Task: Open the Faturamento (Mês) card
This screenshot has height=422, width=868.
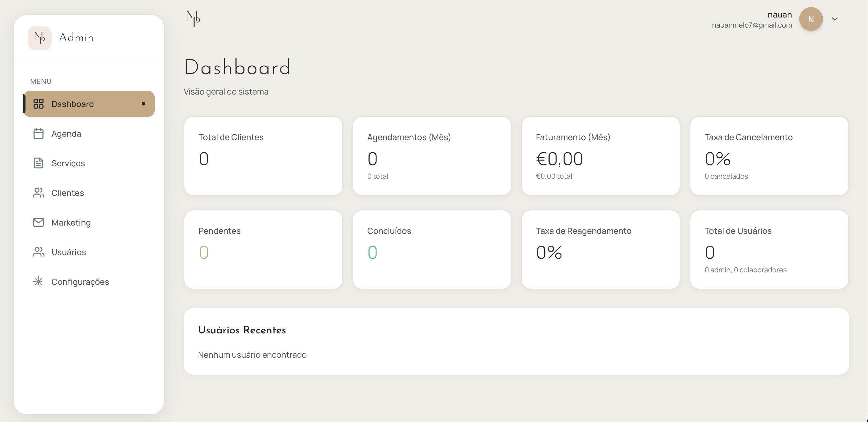Action: [601, 156]
